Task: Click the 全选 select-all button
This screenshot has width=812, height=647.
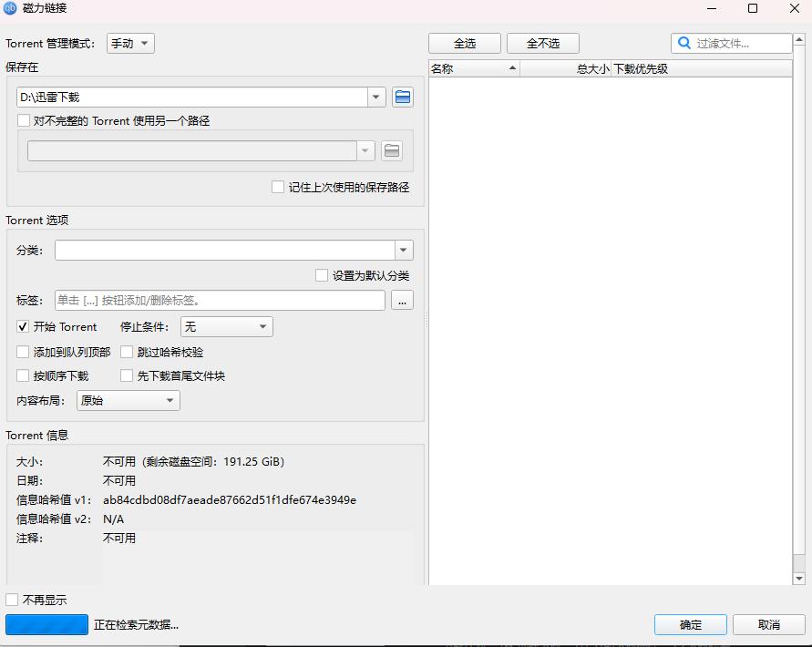Action: (465, 42)
